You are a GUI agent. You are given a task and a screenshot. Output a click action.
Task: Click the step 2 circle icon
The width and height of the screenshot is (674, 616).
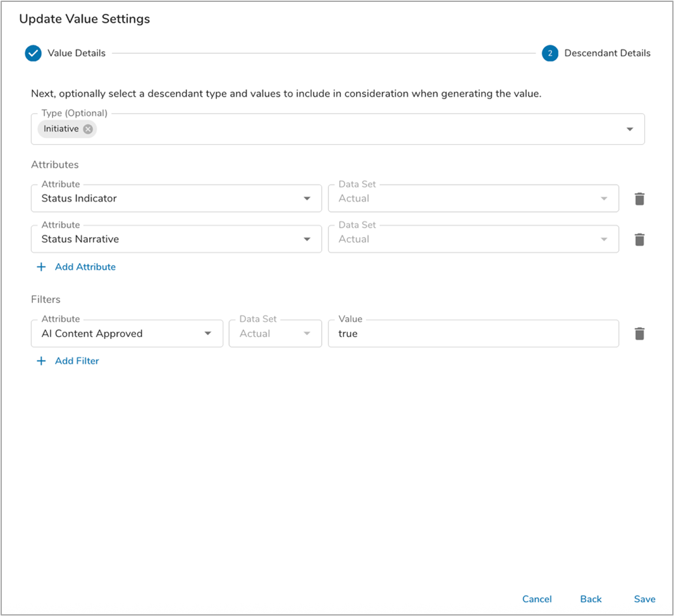[x=550, y=53]
